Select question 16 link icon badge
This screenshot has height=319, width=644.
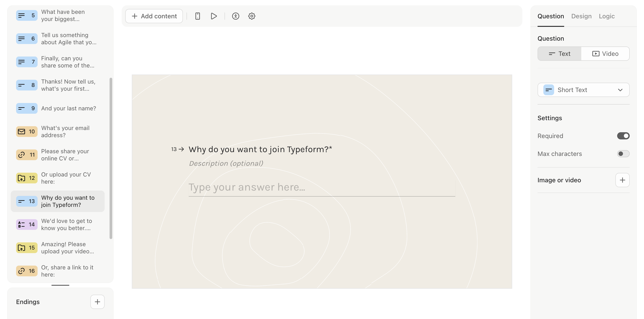27,271
